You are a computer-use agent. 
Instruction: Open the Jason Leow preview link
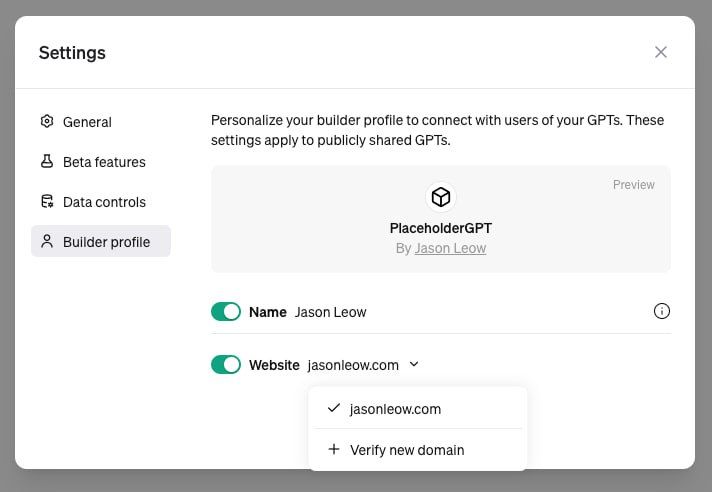(450, 248)
